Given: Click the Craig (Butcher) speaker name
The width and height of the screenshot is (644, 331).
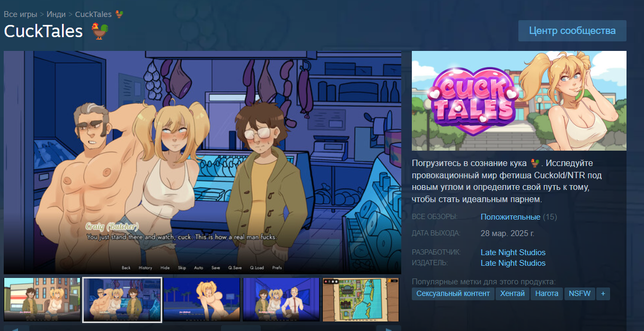Looking at the screenshot, I should (x=112, y=227).
